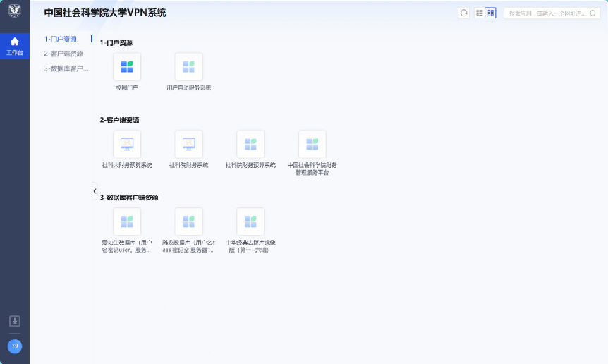608x364 pixels.
Task: Open 中国社会科学院财务管理服务平台 icon
Action: point(312,144)
